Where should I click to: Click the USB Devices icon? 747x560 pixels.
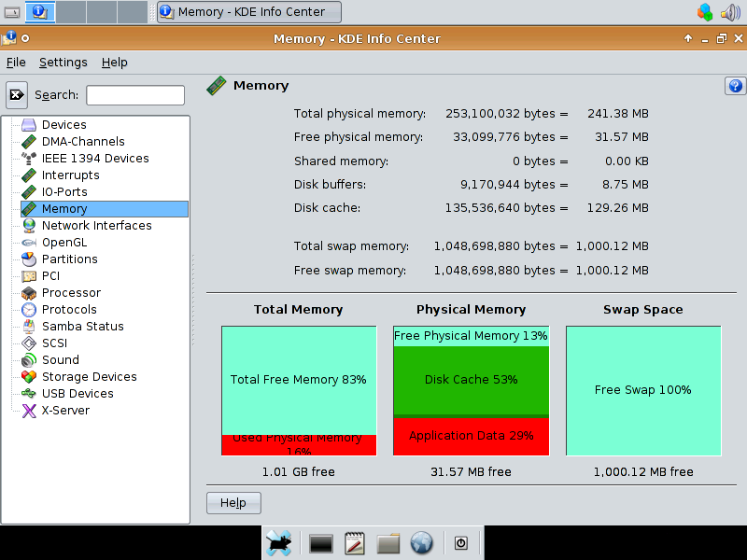tap(29, 393)
